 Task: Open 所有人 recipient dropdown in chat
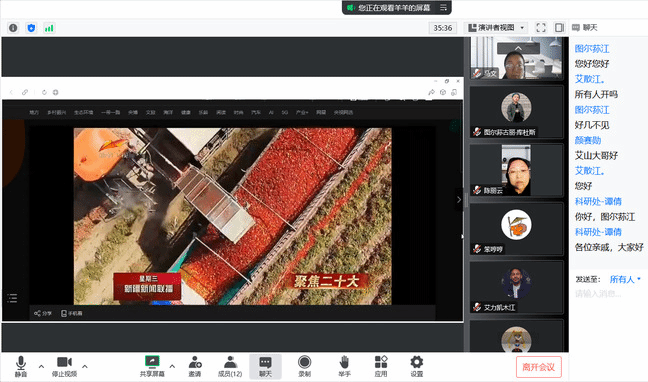tap(625, 279)
